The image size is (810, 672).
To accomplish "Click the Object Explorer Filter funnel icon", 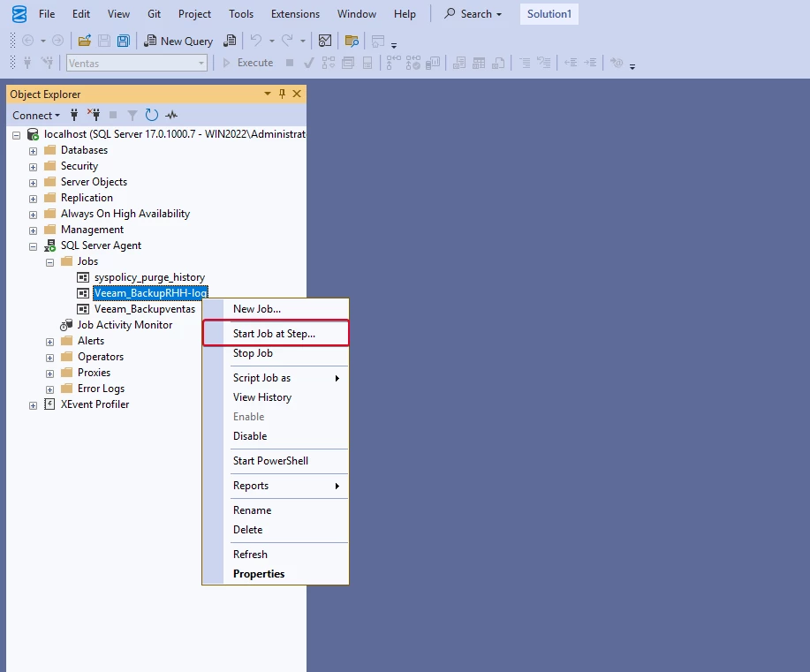I will pyautogui.click(x=132, y=115).
